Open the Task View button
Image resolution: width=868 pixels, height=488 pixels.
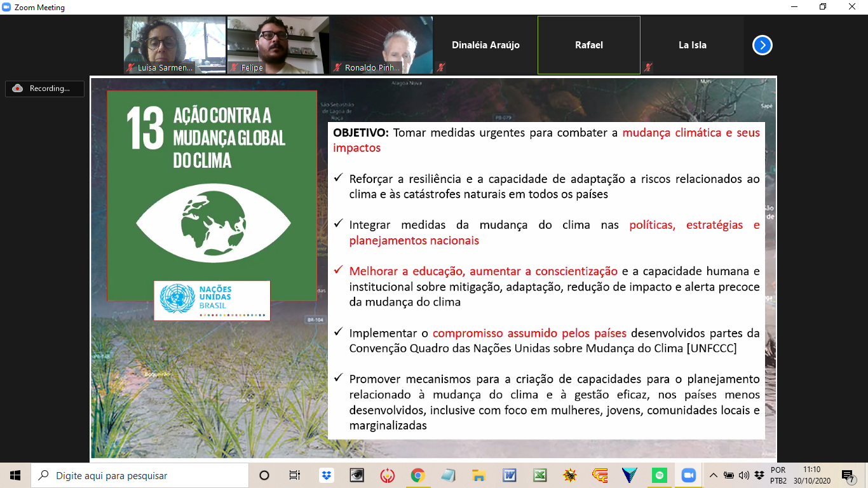coord(295,475)
